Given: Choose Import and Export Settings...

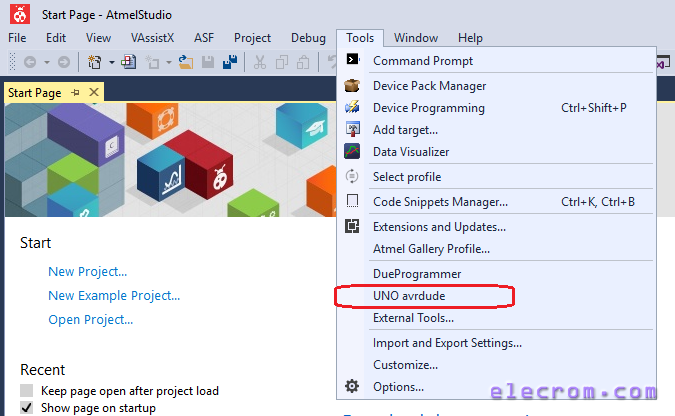Looking at the screenshot, I should 496,342.
